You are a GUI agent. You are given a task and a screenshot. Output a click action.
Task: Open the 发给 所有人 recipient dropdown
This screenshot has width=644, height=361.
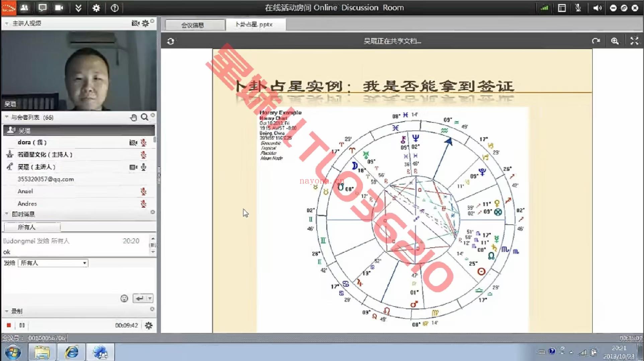pos(53,263)
